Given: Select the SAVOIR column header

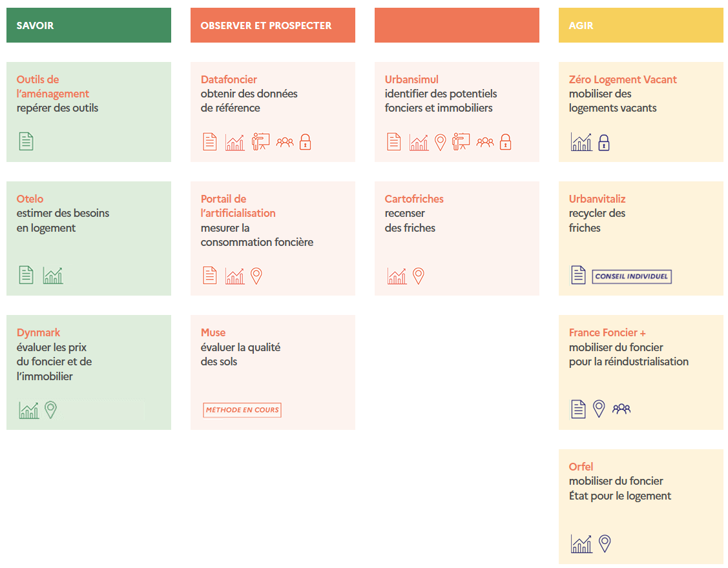Looking at the screenshot, I should pyautogui.click(x=88, y=25).
